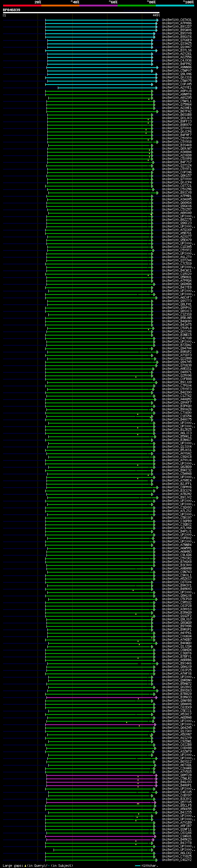
Task: Open hit UniRef100_A7PH86
Action: (176, 24)
